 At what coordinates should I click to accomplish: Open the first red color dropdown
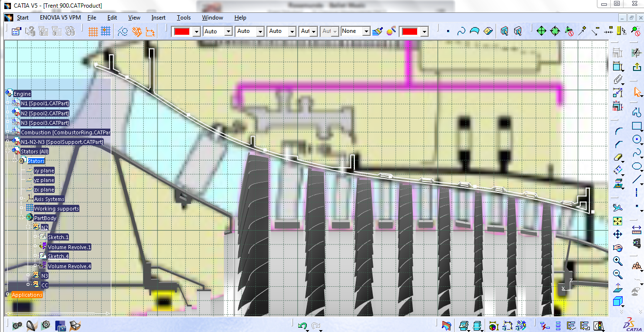(196, 31)
